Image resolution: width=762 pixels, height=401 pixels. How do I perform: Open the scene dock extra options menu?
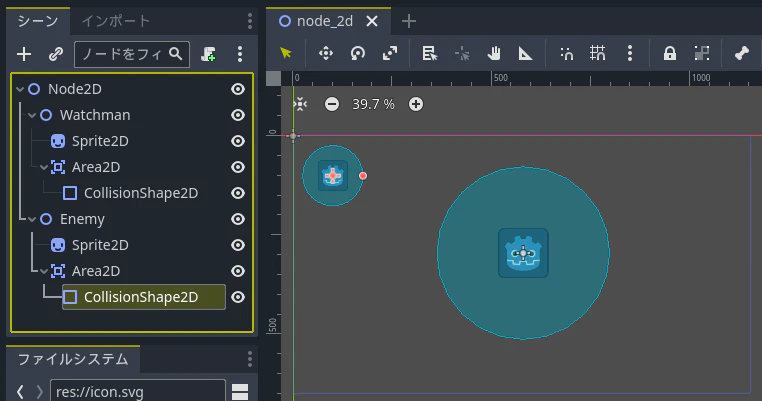(240, 54)
